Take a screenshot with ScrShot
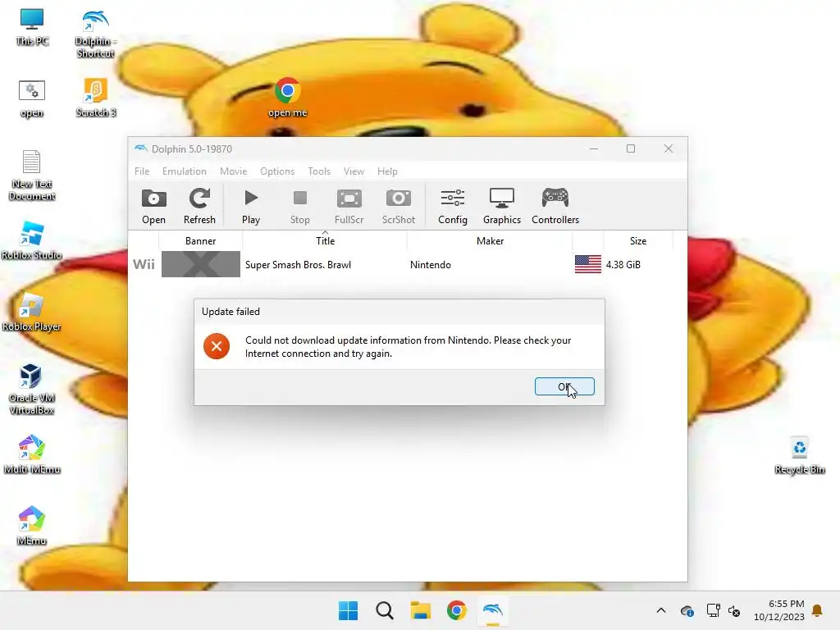840x630 pixels. click(399, 206)
